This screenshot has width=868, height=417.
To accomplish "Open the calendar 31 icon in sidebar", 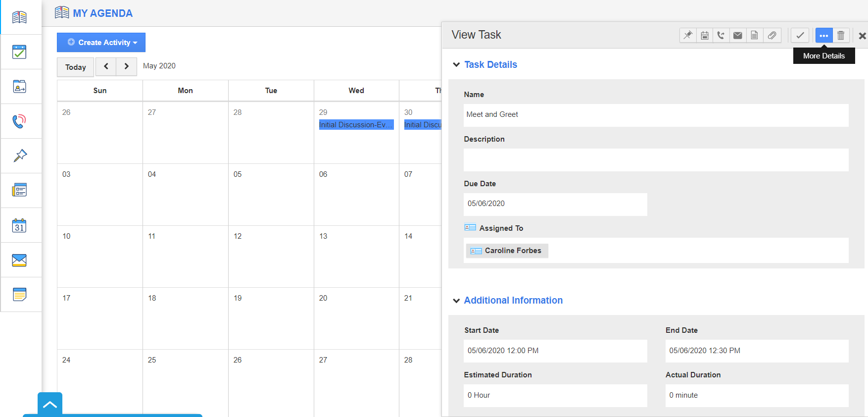I will click(x=20, y=225).
